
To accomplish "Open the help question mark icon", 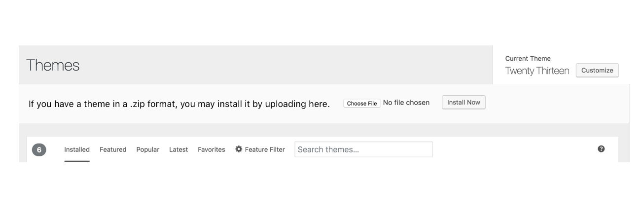I will pyautogui.click(x=601, y=149).
